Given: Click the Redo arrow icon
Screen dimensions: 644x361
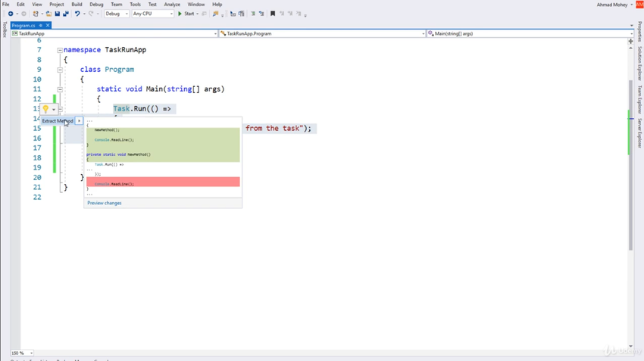Looking at the screenshot, I should tap(91, 14).
